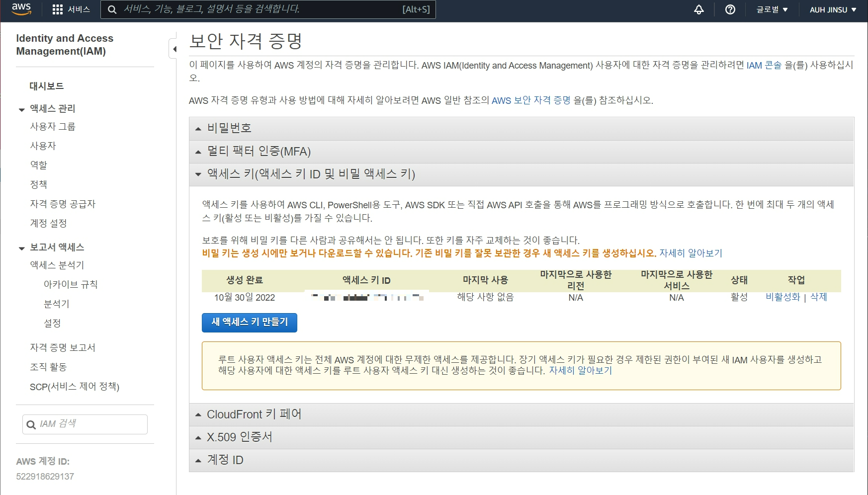
Task: Open the 서비스 grid menu
Action: [71, 9]
